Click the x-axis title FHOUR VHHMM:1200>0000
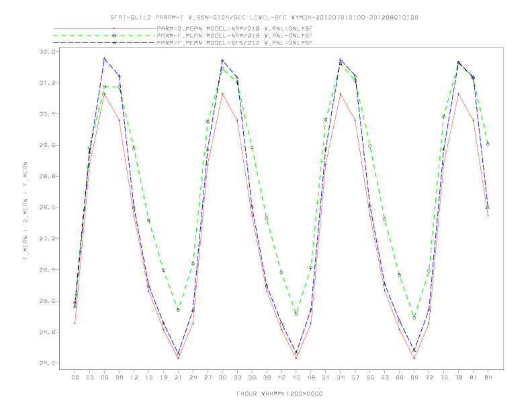This screenshot has height=411, width=532. pos(279,394)
